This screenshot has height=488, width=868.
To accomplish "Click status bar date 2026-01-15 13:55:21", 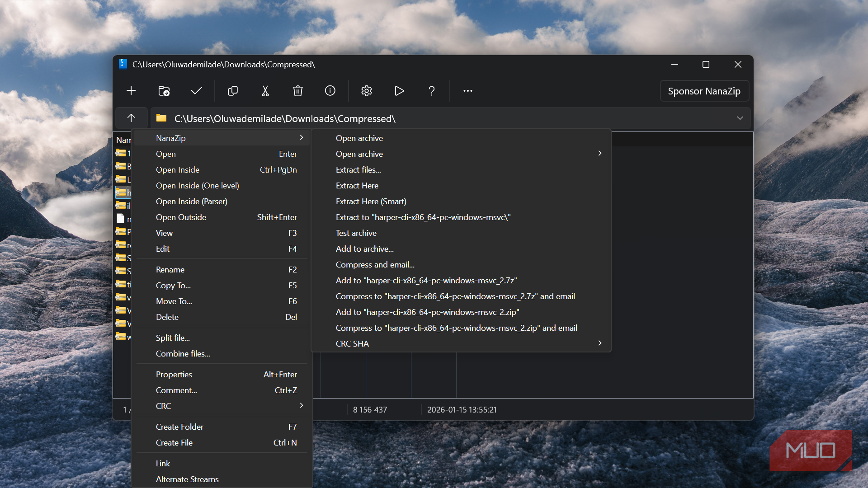I will pyautogui.click(x=462, y=410).
